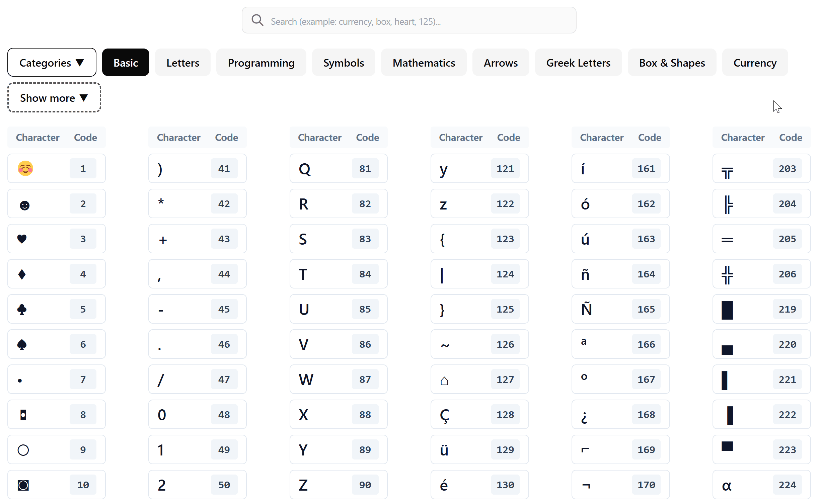
Task: Open the Greek Letters category
Action: [x=578, y=63]
